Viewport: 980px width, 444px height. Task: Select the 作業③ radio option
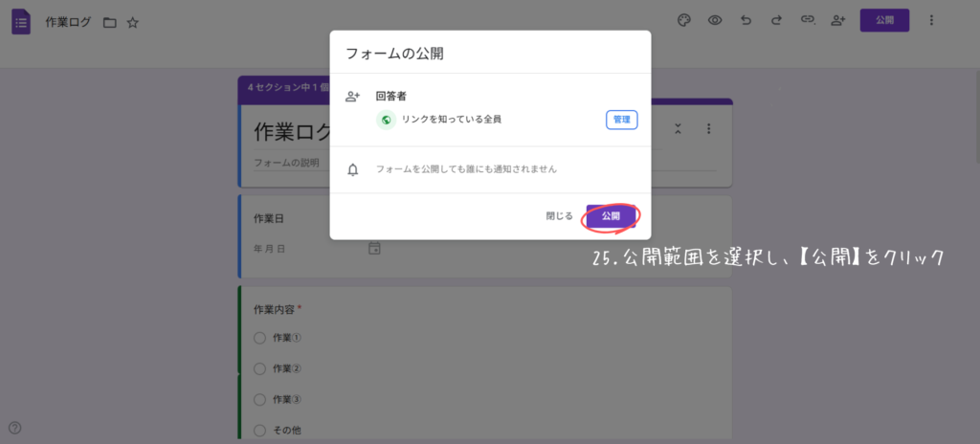tap(260, 400)
